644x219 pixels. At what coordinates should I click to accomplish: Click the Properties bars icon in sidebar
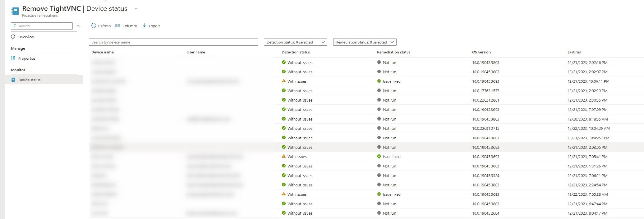pyautogui.click(x=13, y=58)
